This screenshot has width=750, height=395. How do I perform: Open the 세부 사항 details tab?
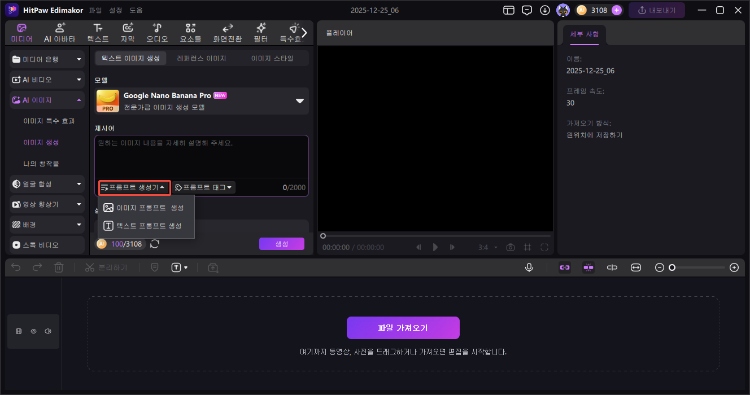pos(584,34)
